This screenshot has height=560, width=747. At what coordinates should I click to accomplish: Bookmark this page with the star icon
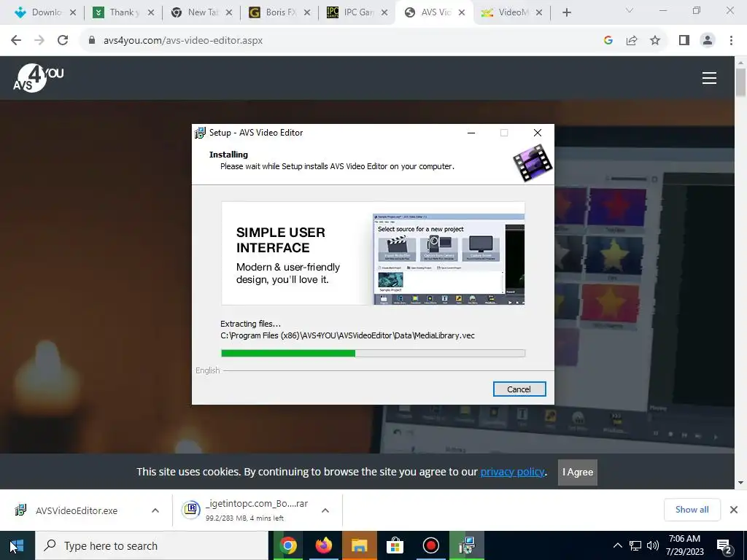click(x=655, y=41)
